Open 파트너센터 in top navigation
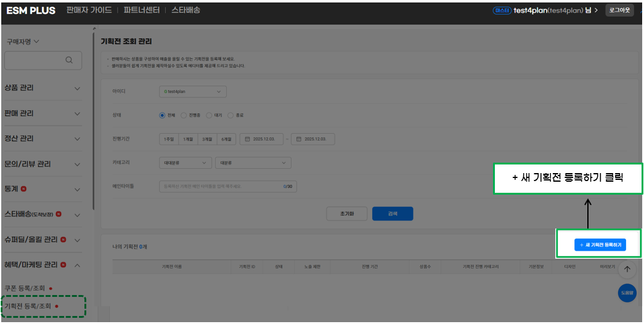This screenshot has width=644, height=324. (142, 10)
